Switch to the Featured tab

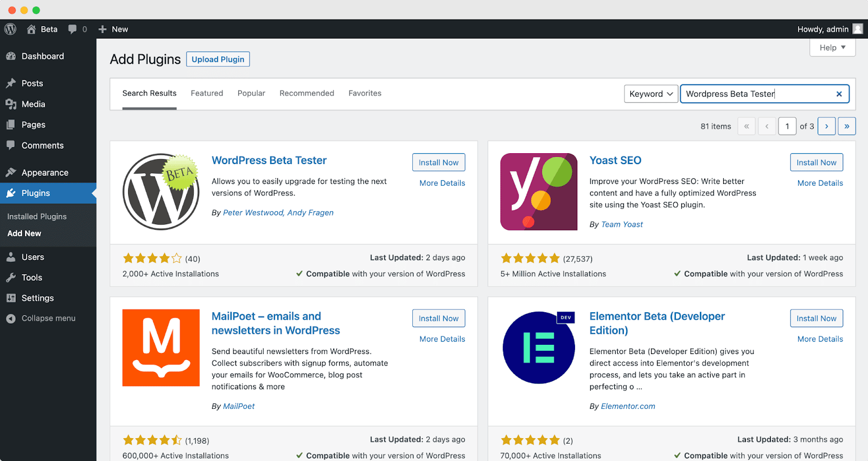click(207, 93)
